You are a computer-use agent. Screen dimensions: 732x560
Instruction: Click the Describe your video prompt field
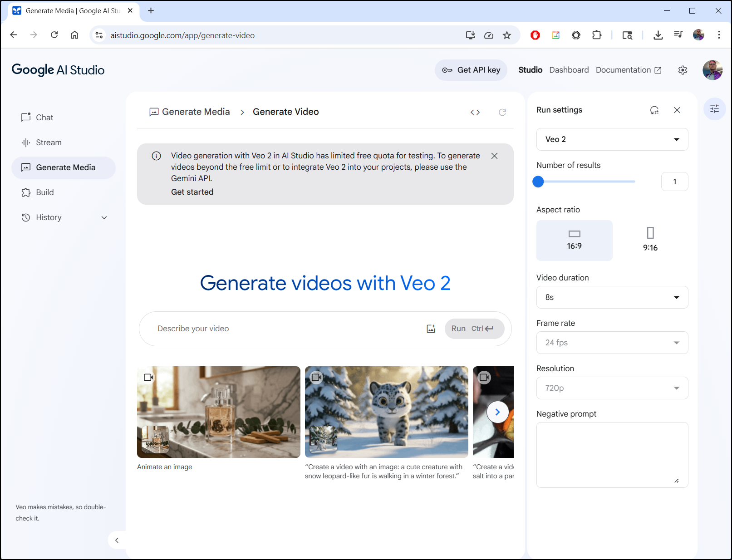288,329
